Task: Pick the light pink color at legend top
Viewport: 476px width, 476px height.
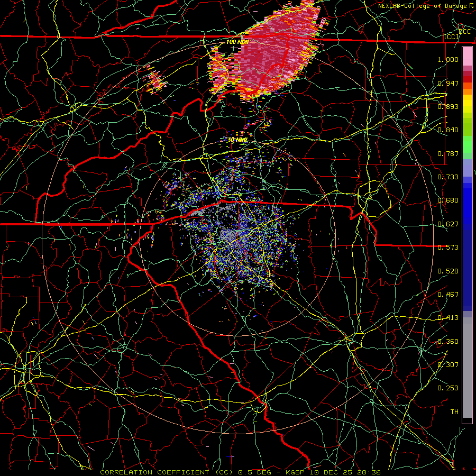Action: (x=467, y=57)
